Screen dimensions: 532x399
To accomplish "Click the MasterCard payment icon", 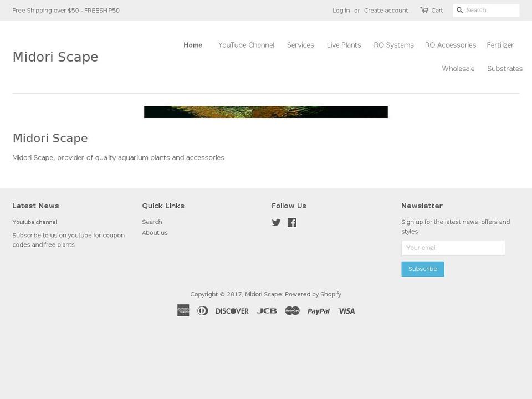I will pyautogui.click(x=292, y=310).
